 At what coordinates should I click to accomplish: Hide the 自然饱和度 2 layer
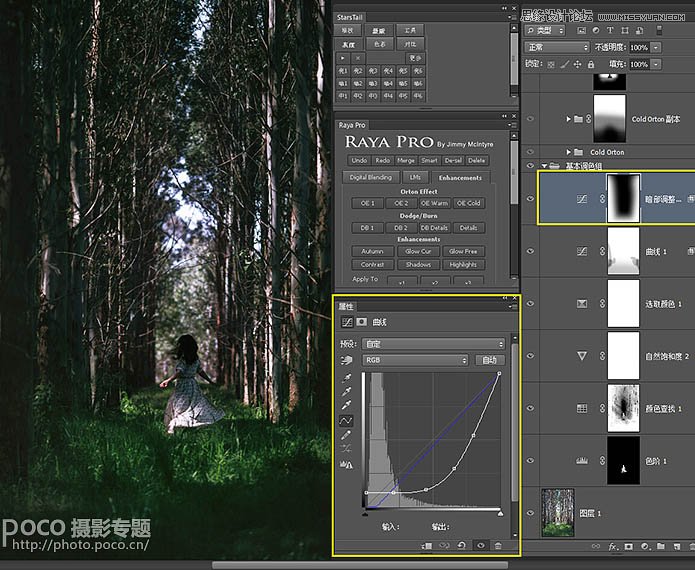(x=530, y=355)
